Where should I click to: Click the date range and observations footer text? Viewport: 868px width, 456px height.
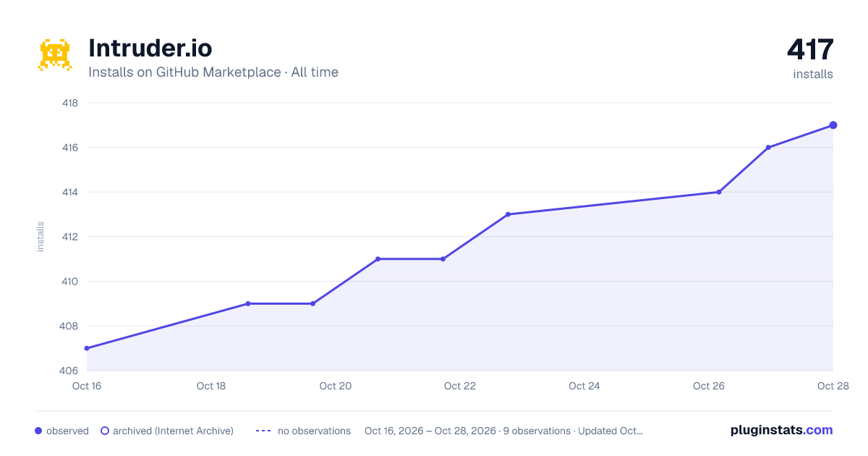(x=503, y=431)
